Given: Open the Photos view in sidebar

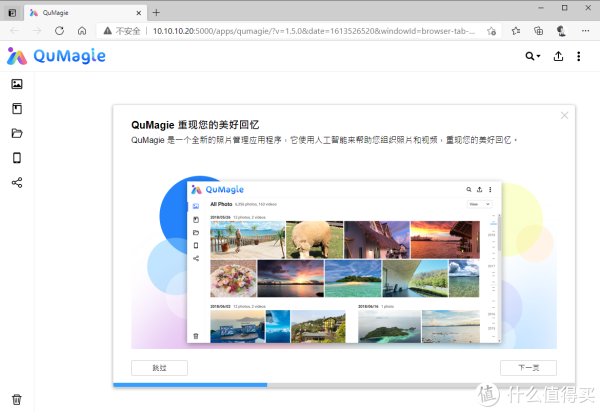Looking at the screenshot, I should coord(17,84).
